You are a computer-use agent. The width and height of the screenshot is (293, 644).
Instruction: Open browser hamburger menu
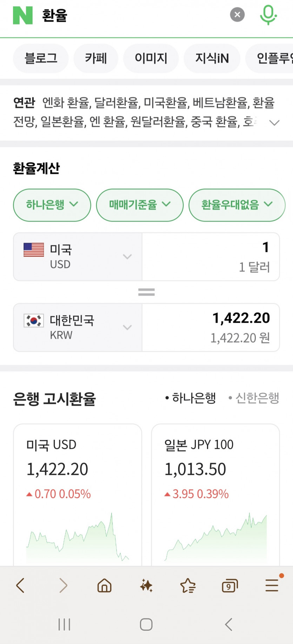tap(272, 585)
